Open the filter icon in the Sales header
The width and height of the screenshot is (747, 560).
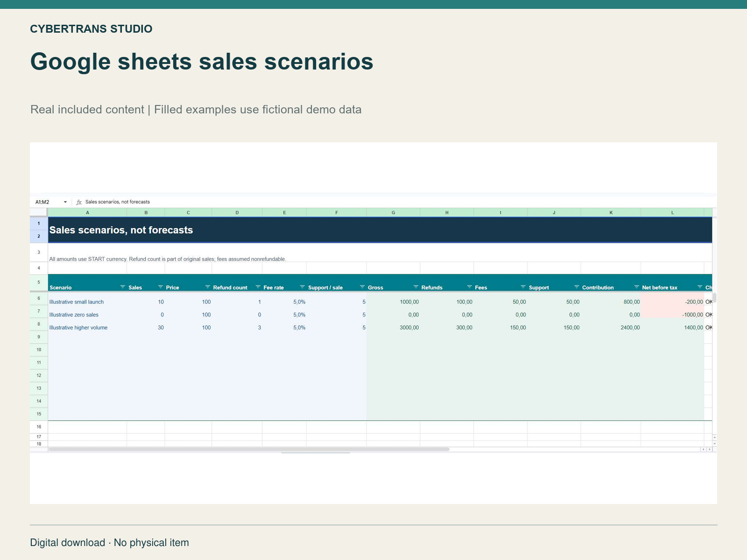pos(161,287)
